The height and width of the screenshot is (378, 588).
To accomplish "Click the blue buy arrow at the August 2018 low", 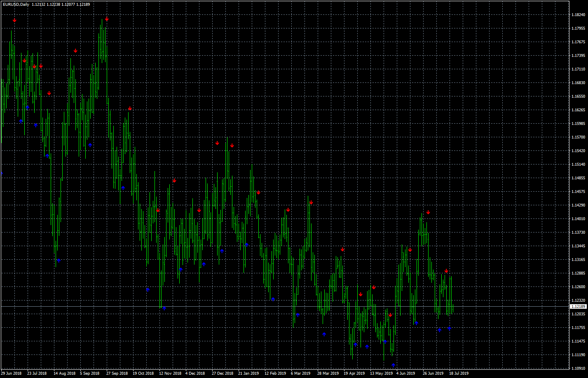I will (x=59, y=261).
